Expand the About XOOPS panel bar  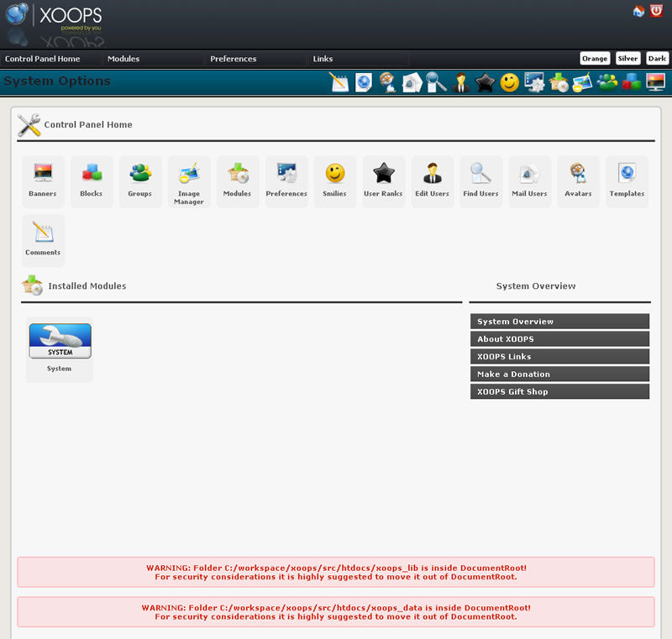(x=559, y=338)
